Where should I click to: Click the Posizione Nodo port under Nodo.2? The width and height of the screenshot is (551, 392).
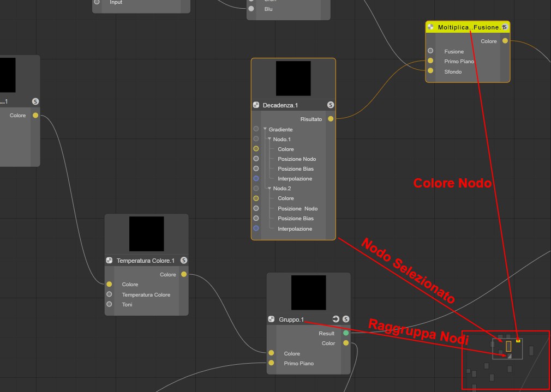(256, 208)
